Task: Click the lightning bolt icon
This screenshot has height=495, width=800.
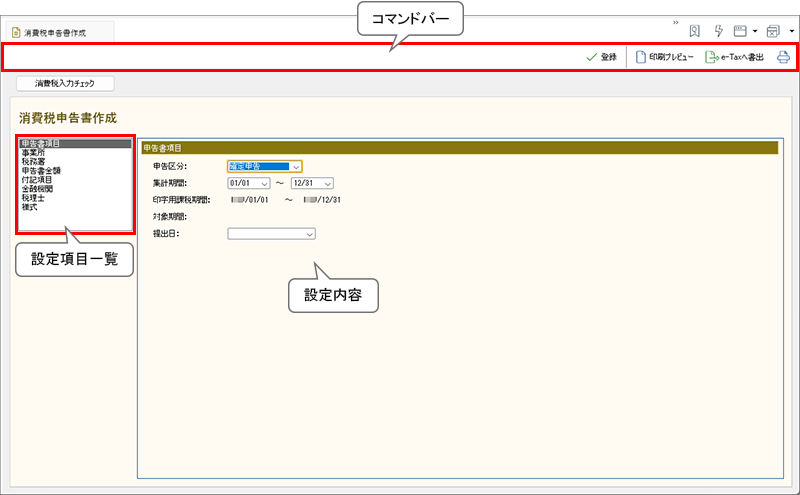Action: click(x=718, y=32)
